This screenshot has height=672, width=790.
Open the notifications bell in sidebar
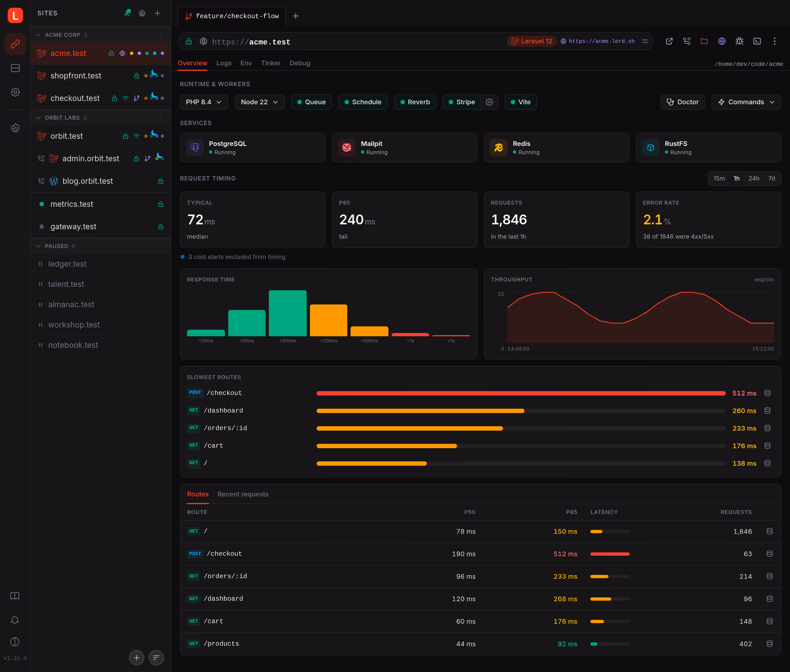[x=15, y=620]
